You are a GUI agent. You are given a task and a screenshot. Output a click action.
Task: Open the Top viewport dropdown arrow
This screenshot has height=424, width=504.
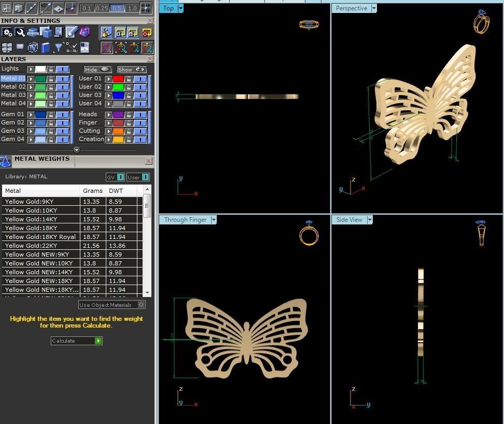point(180,8)
